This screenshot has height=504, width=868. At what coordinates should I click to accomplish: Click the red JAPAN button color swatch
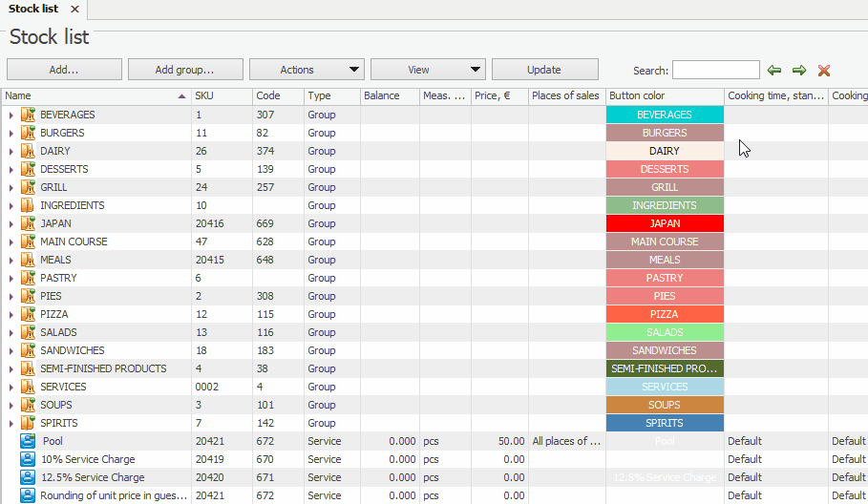pos(665,223)
